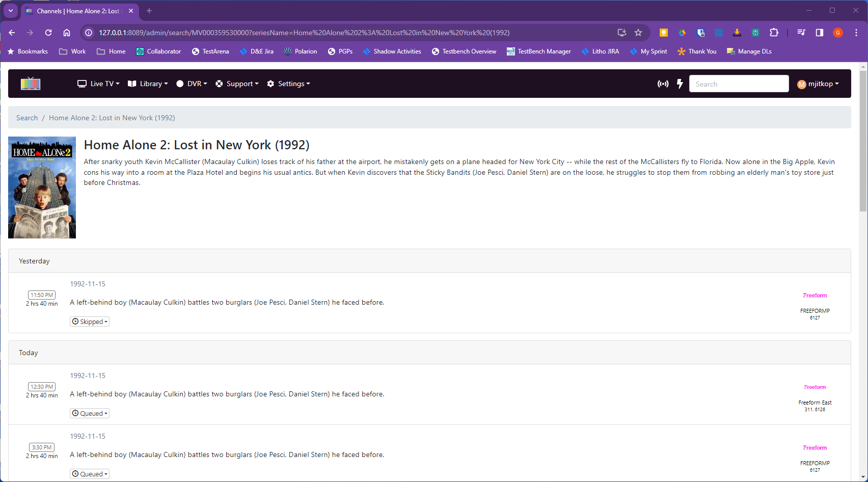Open the browser side panel
The image size is (868, 482).
pyautogui.click(x=819, y=33)
